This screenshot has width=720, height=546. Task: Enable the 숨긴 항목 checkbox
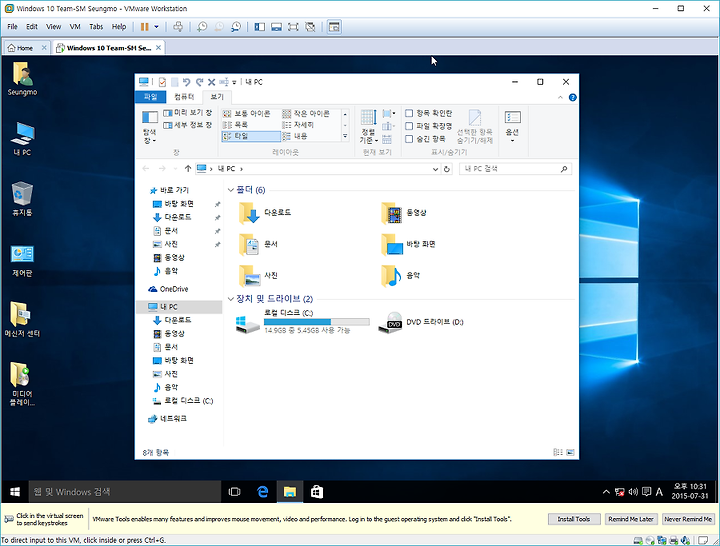point(409,139)
